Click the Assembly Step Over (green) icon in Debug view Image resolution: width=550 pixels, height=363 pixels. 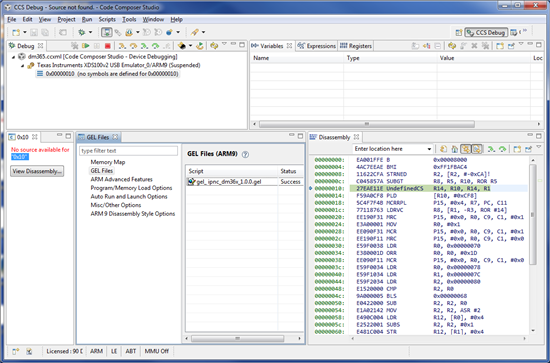point(155,46)
